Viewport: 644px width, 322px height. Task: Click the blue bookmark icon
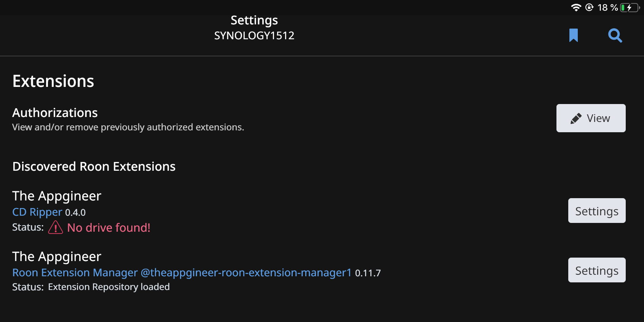point(574,35)
